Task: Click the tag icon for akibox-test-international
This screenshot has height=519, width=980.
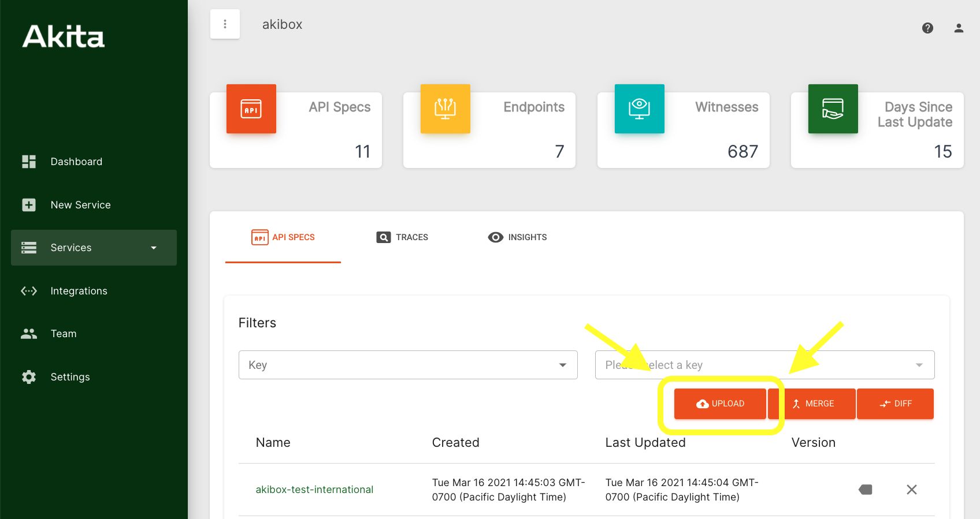Action: pos(866,490)
